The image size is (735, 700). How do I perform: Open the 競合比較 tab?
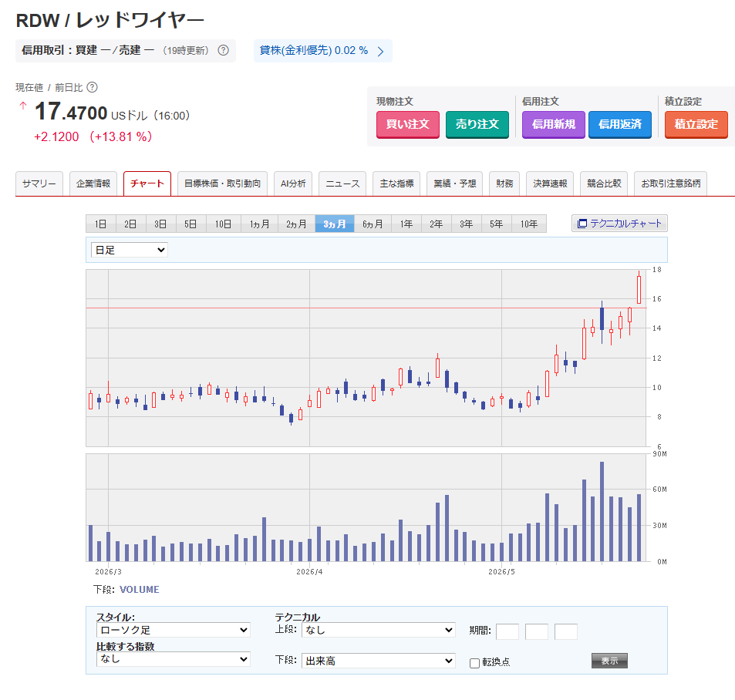tap(604, 183)
